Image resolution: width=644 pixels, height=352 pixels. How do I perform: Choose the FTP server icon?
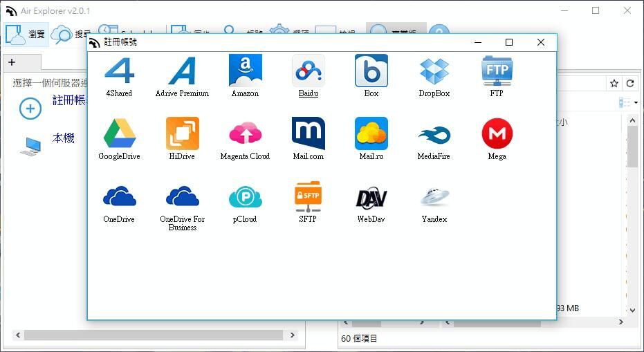pos(497,71)
